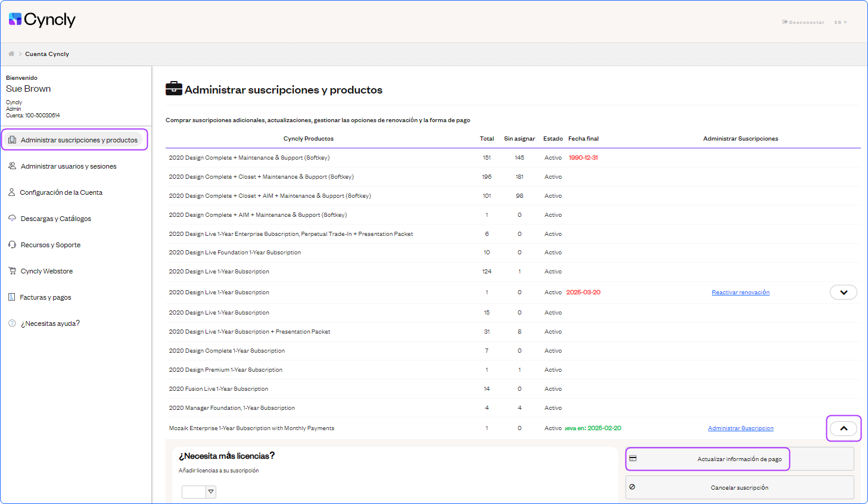Screen dimensions: 868x504
Task: Select 2020 Design Complete 1-Year Subscription
Action: [x=513, y=351]
